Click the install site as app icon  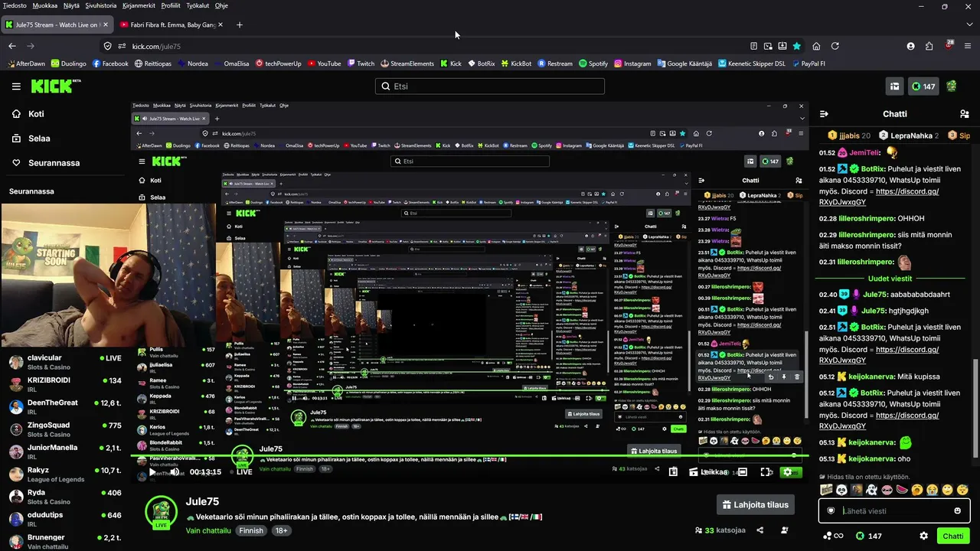(x=782, y=46)
